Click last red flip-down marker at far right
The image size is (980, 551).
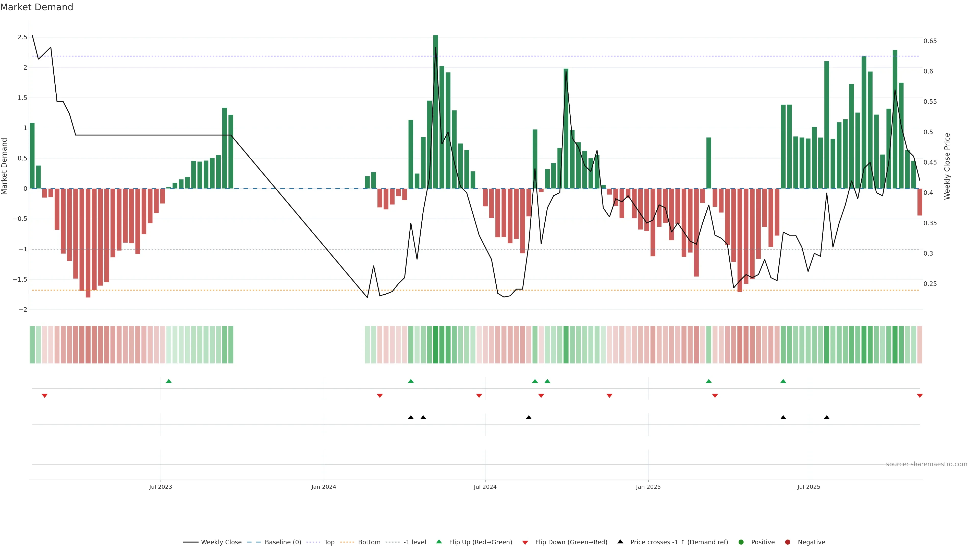920,396
